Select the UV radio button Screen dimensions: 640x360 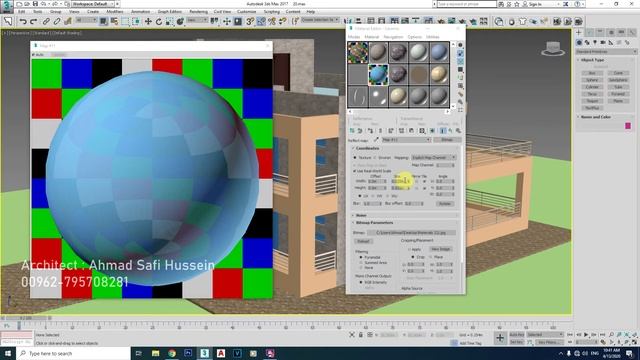tap(360, 196)
